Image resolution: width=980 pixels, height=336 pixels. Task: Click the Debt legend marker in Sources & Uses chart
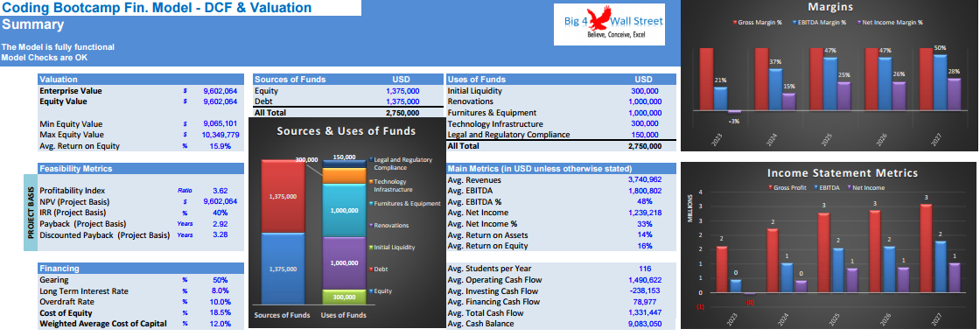click(x=371, y=269)
